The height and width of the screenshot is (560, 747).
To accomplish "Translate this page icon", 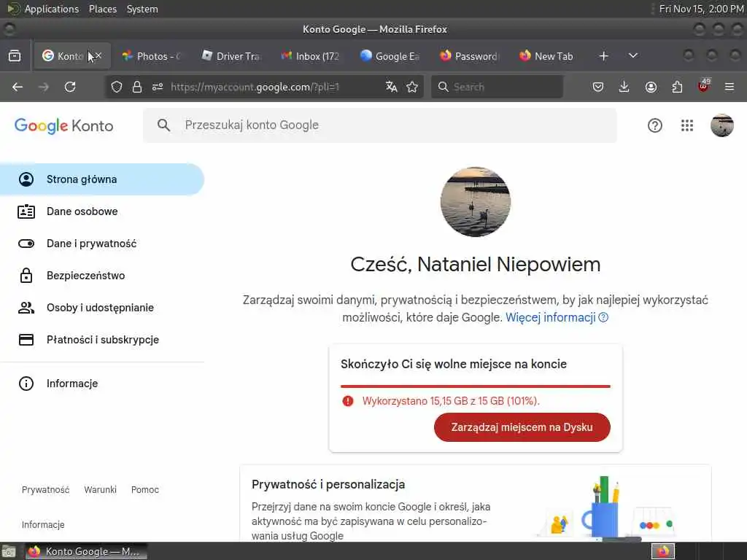I will [392, 87].
